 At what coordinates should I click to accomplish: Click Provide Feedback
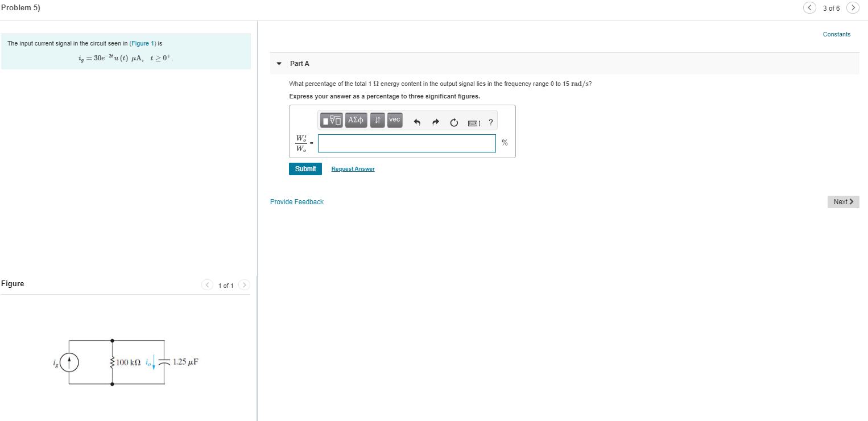296,201
